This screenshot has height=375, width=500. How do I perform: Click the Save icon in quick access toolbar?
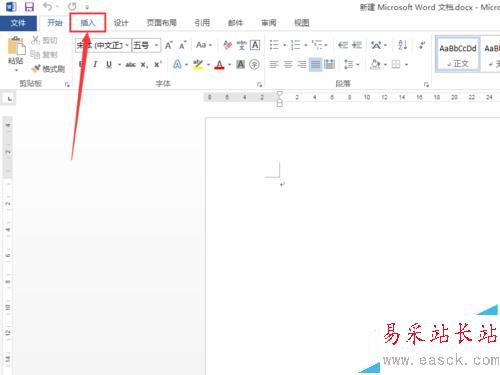tap(29, 7)
